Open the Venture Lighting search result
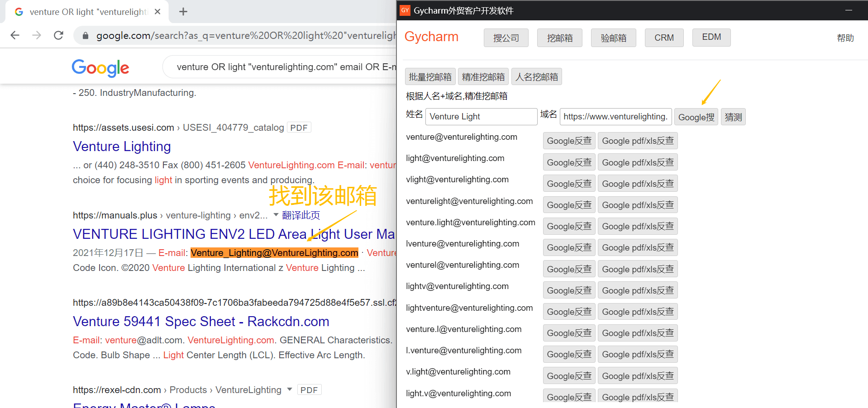The width and height of the screenshot is (868, 408). [122, 147]
